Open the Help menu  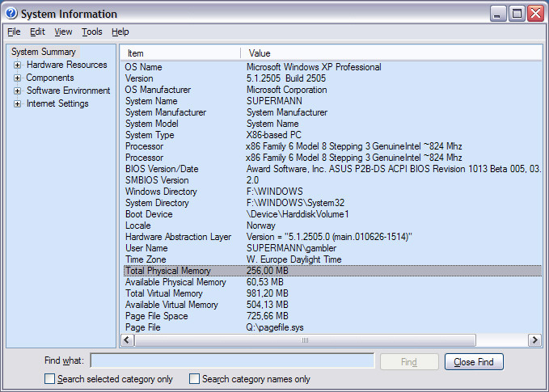click(x=120, y=32)
